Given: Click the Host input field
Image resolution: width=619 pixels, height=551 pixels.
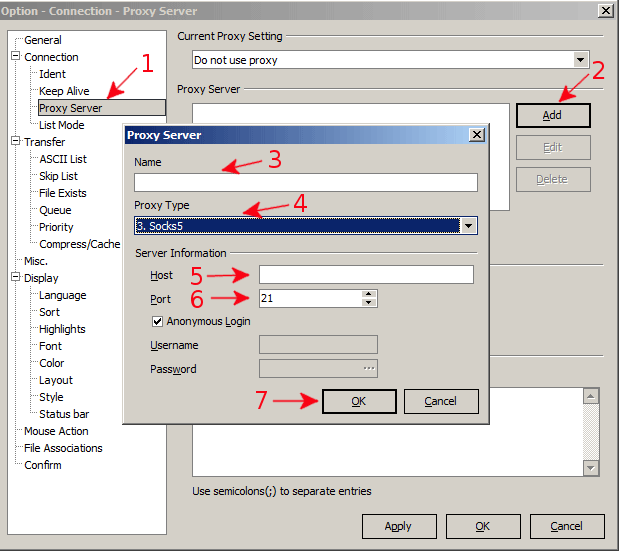Looking at the screenshot, I should click(x=366, y=274).
